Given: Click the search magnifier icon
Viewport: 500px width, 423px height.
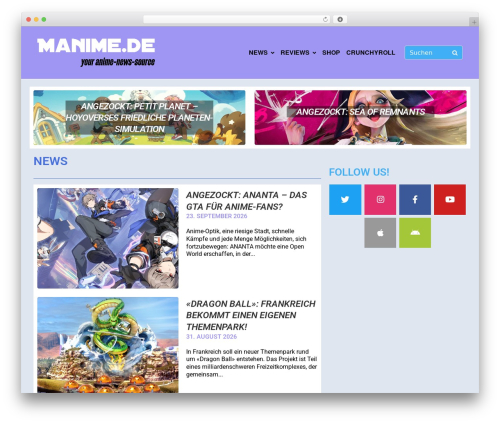Looking at the screenshot, I should pyautogui.click(x=455, y=53).
